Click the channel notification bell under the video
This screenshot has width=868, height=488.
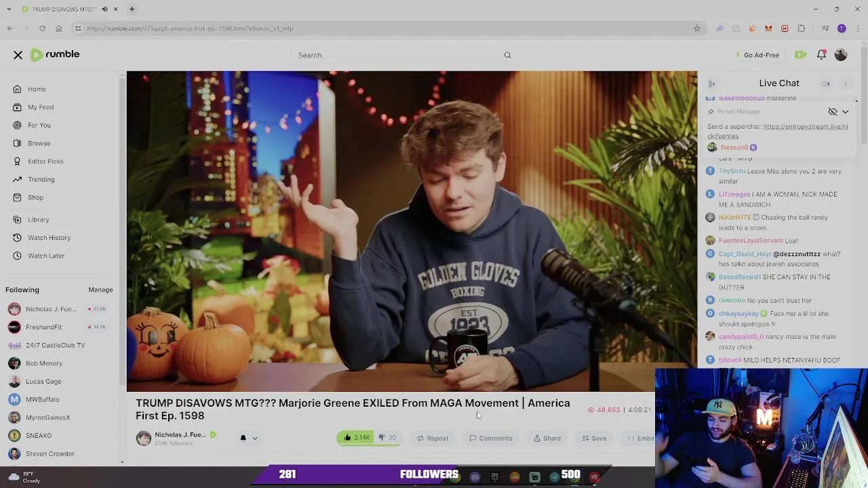[x=243, y=438]
